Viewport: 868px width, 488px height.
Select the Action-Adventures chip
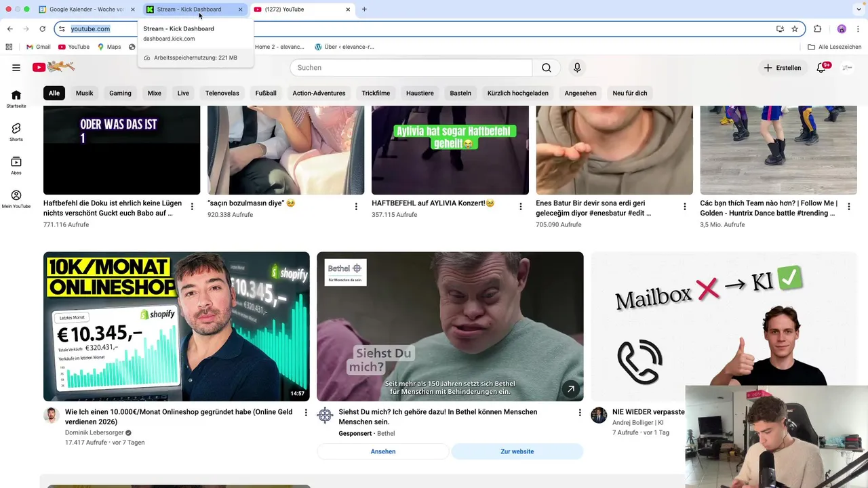[319, 93]
